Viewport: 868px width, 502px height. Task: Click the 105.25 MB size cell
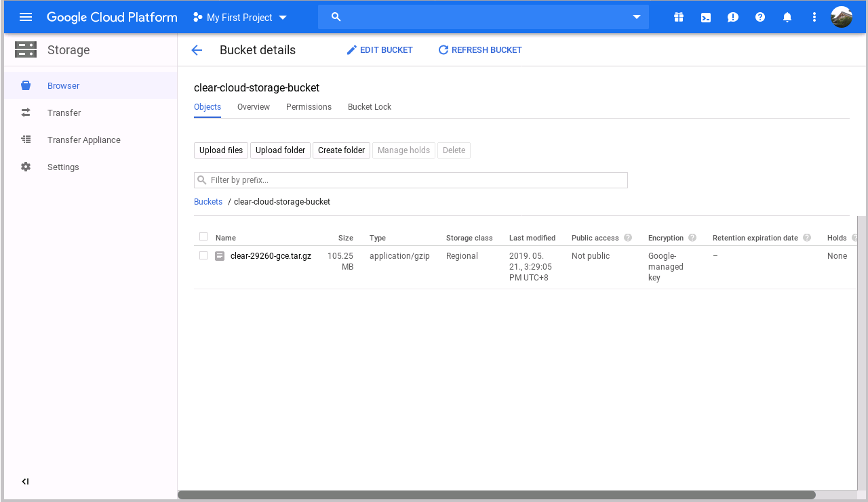[340, 262]
